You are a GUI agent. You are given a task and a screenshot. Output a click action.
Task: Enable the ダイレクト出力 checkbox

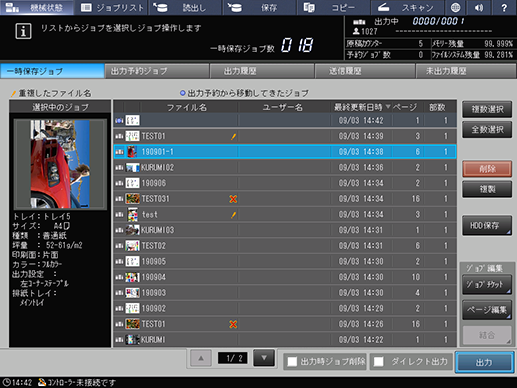[379, 362]
